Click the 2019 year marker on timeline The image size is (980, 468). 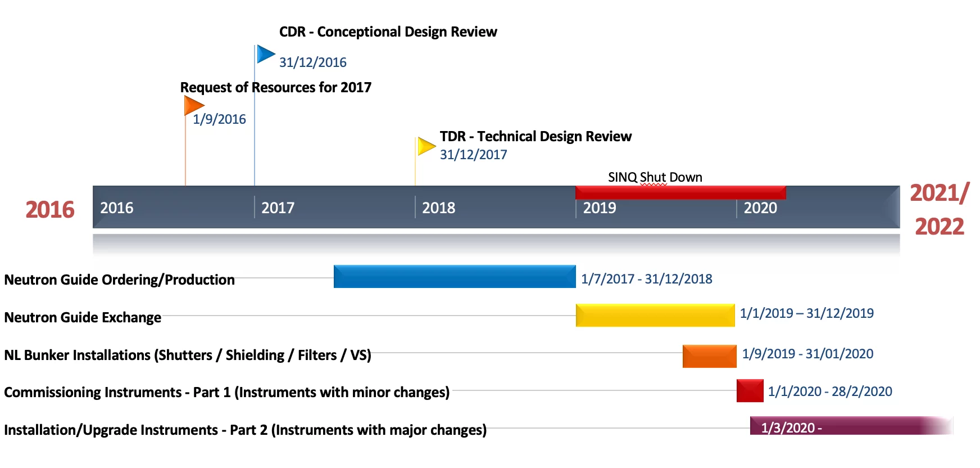pyautogui.click(x=599, y=208)
